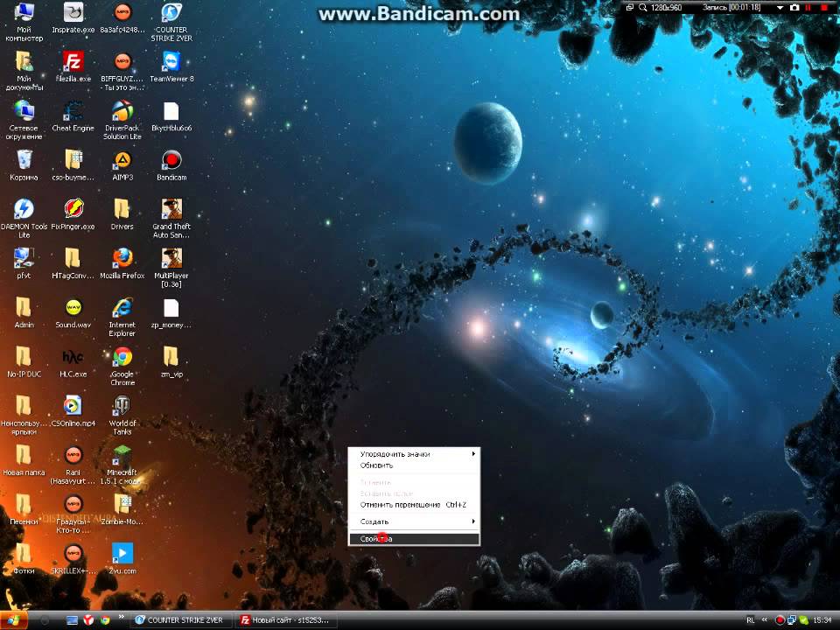Image resolution: width=840 pixels, height=630 pixels.
Task: Choose Свойства in the context menu
Action: point(414,539)
